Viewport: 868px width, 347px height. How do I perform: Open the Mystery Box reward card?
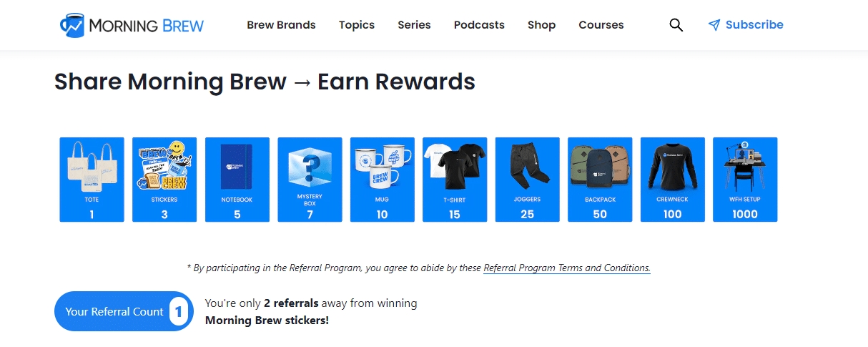[x=310, y=180]
